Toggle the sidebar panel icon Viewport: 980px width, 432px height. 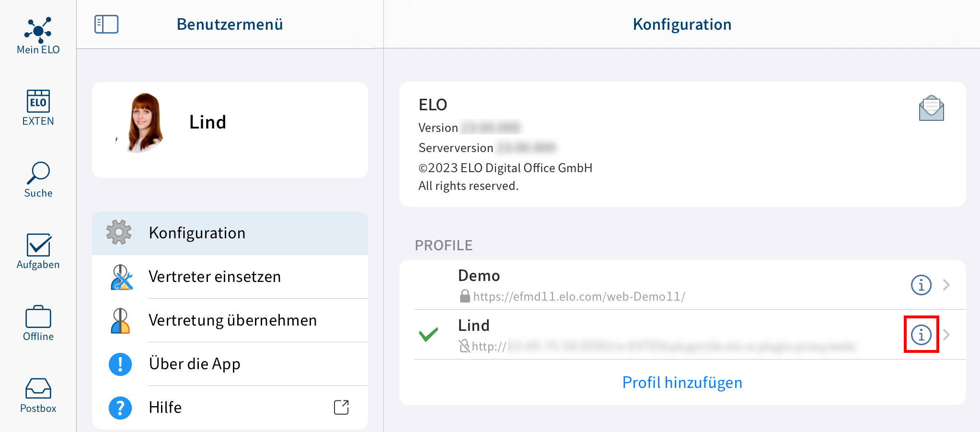point(106,24)
